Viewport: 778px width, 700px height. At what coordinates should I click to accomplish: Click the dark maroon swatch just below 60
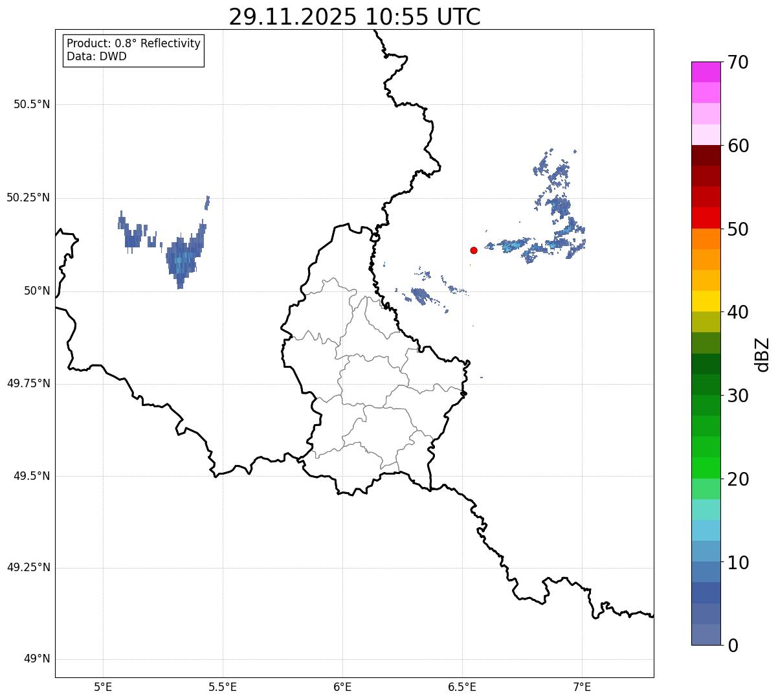pyautogui.click(x=706, y=155)
